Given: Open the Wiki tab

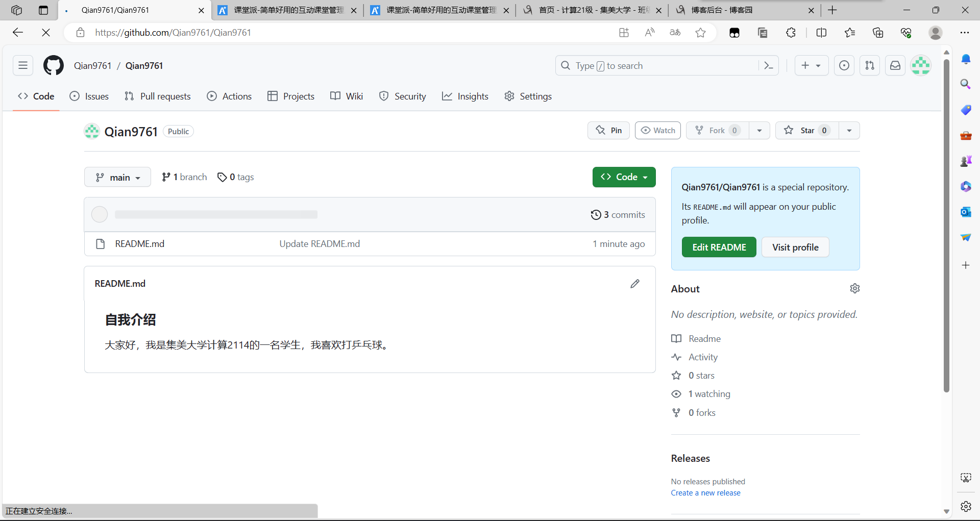Looking at the screenshot, I should click(x=347, y=96).
